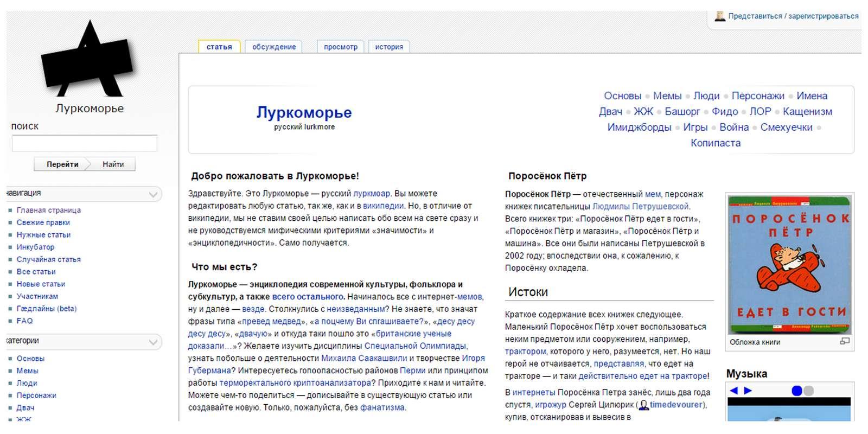Screen dimensions: 868x434
Task: Open Люди category in the sidebar
Action: click(x=27, y=383)
